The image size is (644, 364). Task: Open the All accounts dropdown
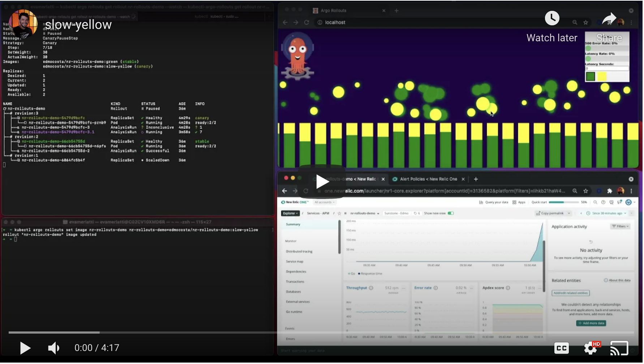tap(325, 202)
